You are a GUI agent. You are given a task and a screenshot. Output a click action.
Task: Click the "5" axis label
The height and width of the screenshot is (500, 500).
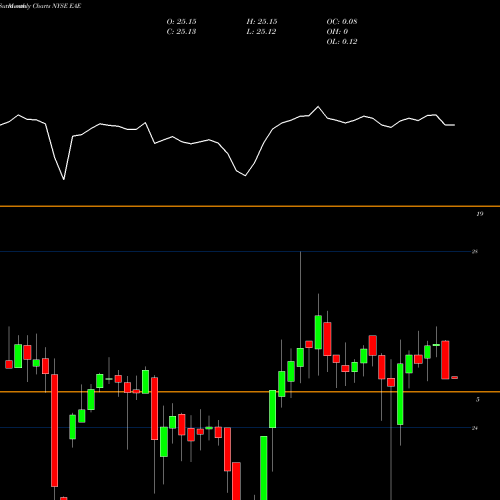478,399
